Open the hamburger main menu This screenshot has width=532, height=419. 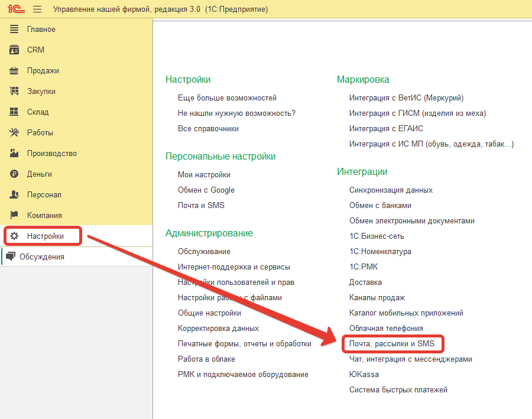point(37,9)
